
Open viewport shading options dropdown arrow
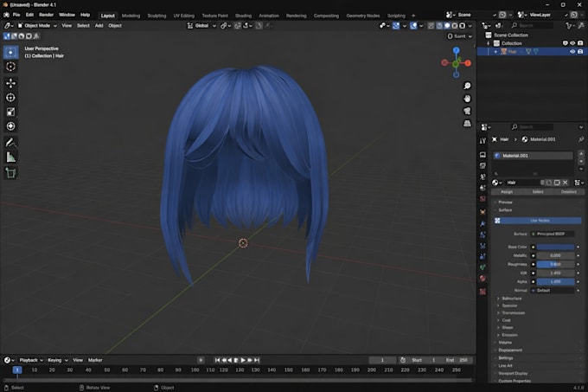tap(470, 25)
